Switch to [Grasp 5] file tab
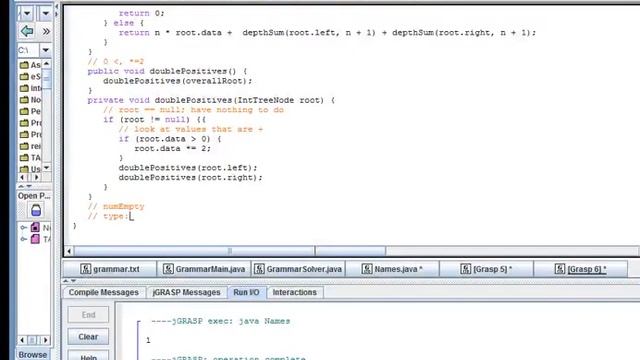The image size is (640, 360). click(486, 269)
